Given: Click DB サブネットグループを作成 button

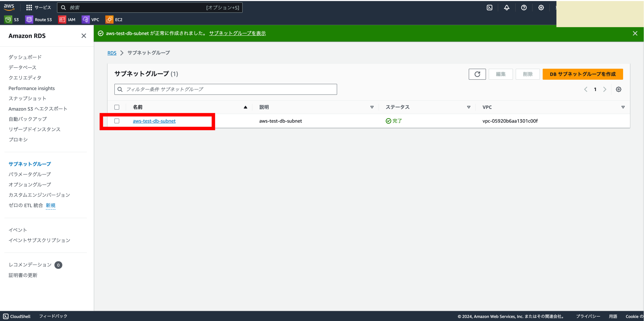Looking at the screenshot, I should 582,74.
